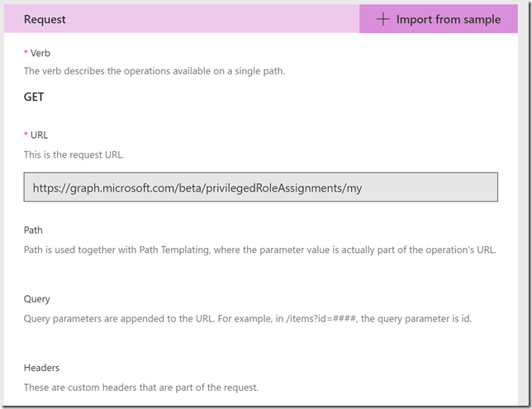Screen dimensions: 532x409
Task: Click the URL field label
Action: click(x=39, y=135)
